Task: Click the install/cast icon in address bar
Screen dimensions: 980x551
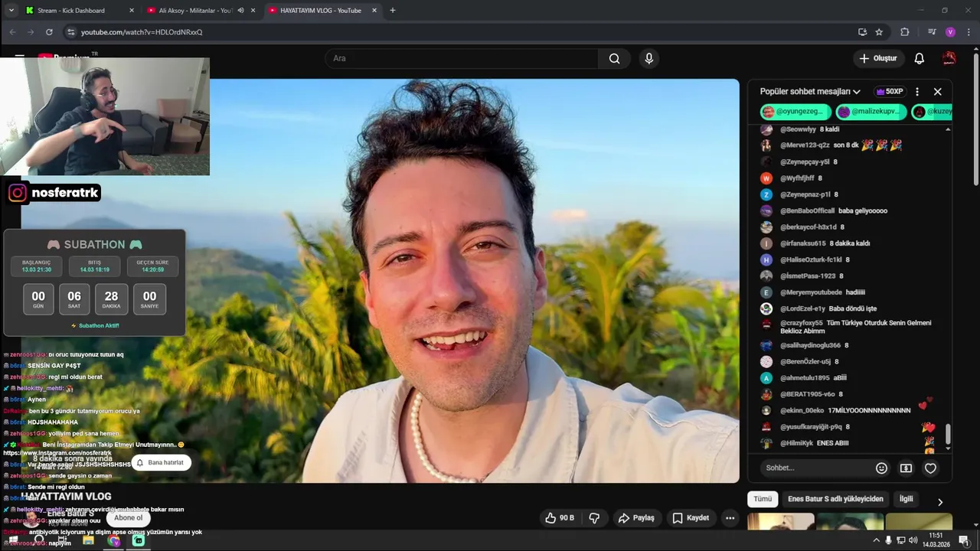Action: 862,32
